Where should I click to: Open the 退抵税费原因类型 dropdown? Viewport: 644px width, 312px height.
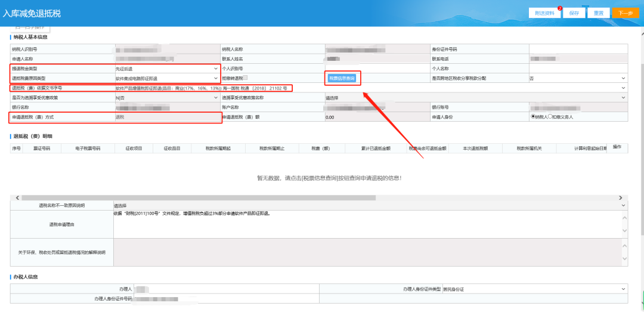pos(167,78)
